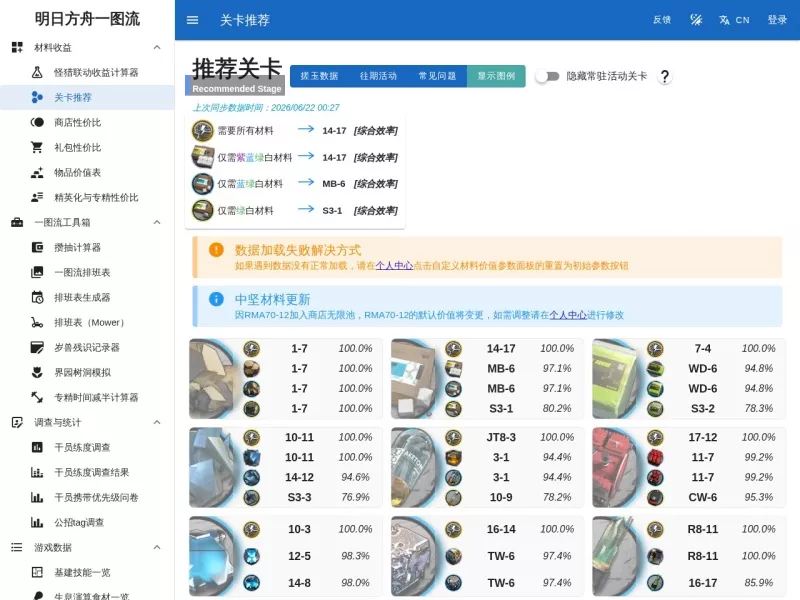Open 个人中心 link in orange notice
800x600 pixels.
coord(394,266)
